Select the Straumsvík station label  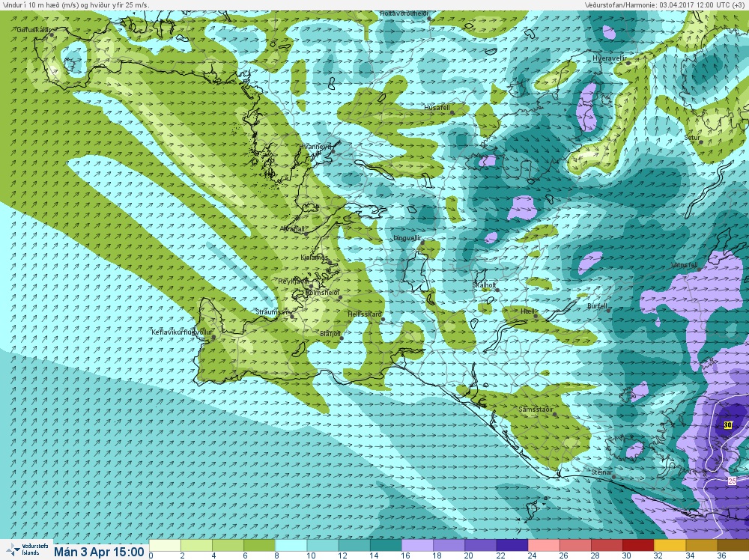[x=273, y=311]
